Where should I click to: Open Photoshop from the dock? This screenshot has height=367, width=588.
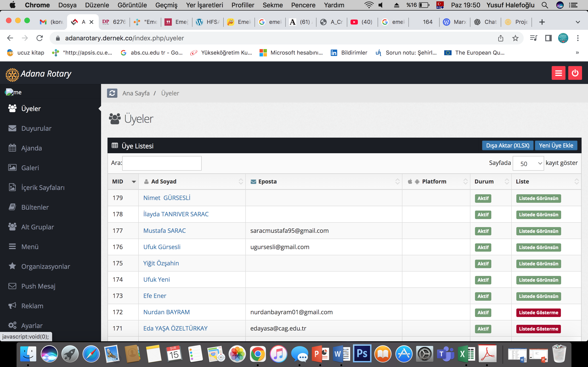point(362,354)
